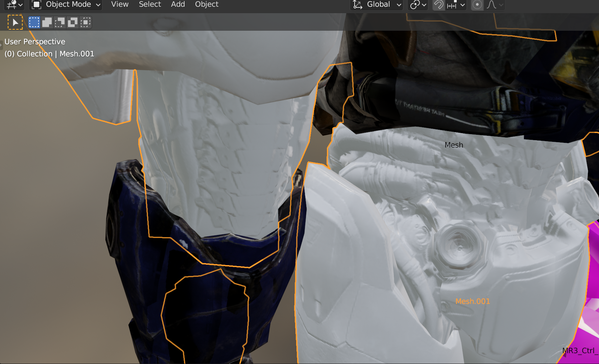
Task: Open the transform pivot point selector
Action: click(x=418, y=5)
